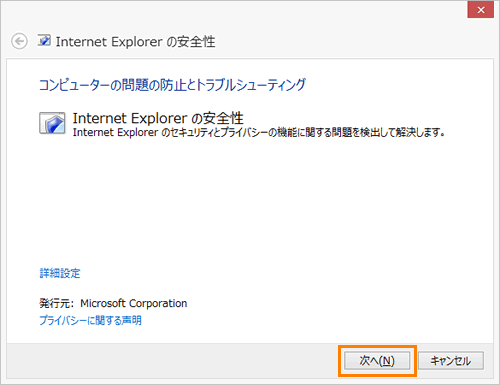Open the 詳細設定 advanced settings link
This screenshot has height=385, width=500.
[x=60, y=273]
